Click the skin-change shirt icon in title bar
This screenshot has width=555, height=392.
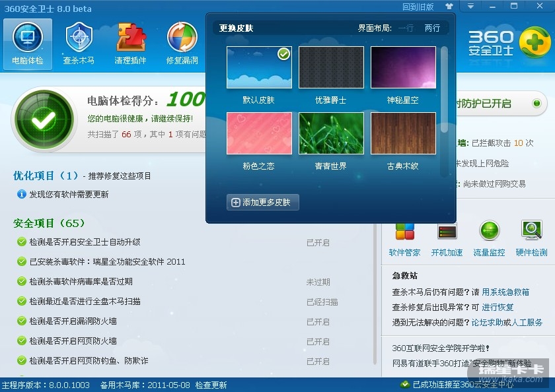[x=449, y=7]
